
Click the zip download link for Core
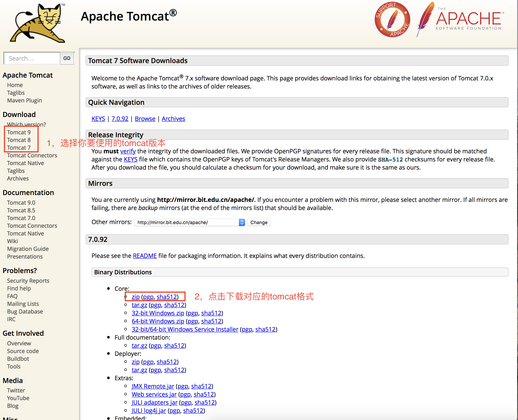(x=135, y=297)
